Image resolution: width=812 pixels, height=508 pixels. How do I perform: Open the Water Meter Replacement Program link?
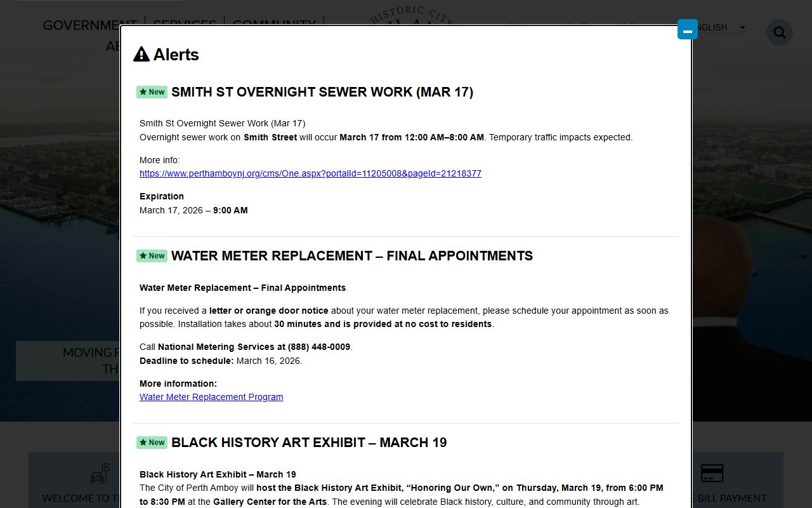[x=211, y=397]
